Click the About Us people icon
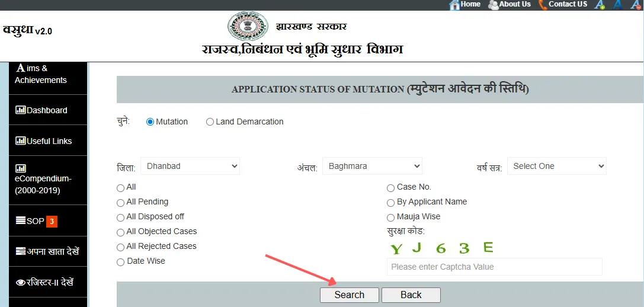The width and height of the screenshot is (644, 307). coord(493,5)
